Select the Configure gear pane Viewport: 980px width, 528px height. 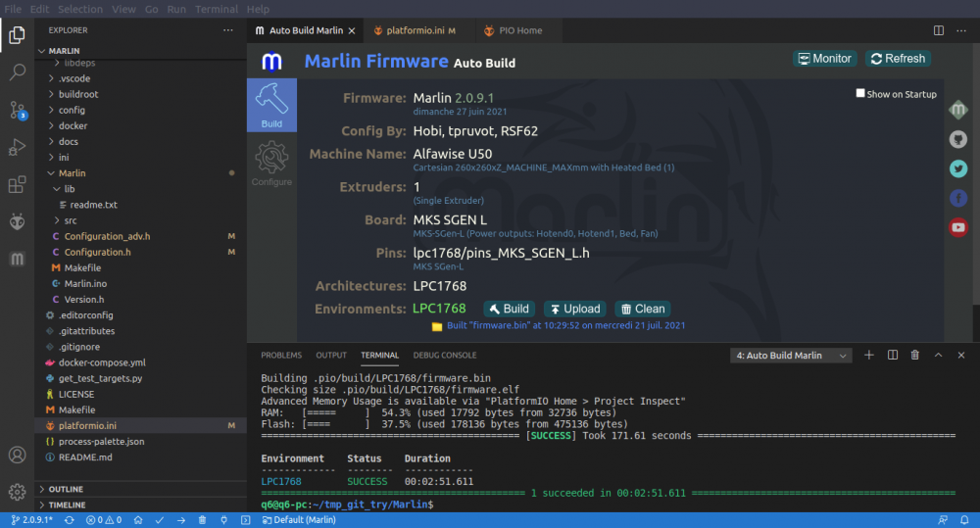(x=271, y=163)
